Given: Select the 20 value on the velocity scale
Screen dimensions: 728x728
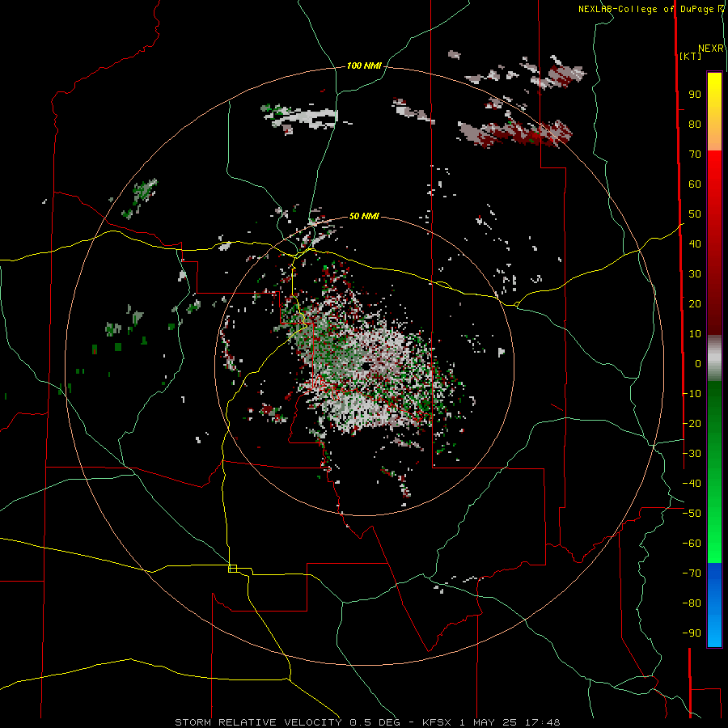Looking at the screenshot, I should [695, 303].
